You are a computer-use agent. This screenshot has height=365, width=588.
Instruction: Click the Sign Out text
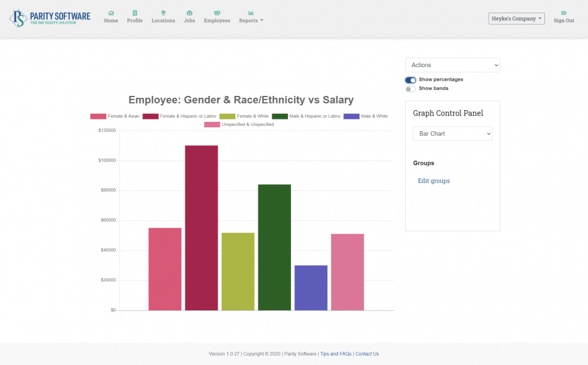click(564, 20)
